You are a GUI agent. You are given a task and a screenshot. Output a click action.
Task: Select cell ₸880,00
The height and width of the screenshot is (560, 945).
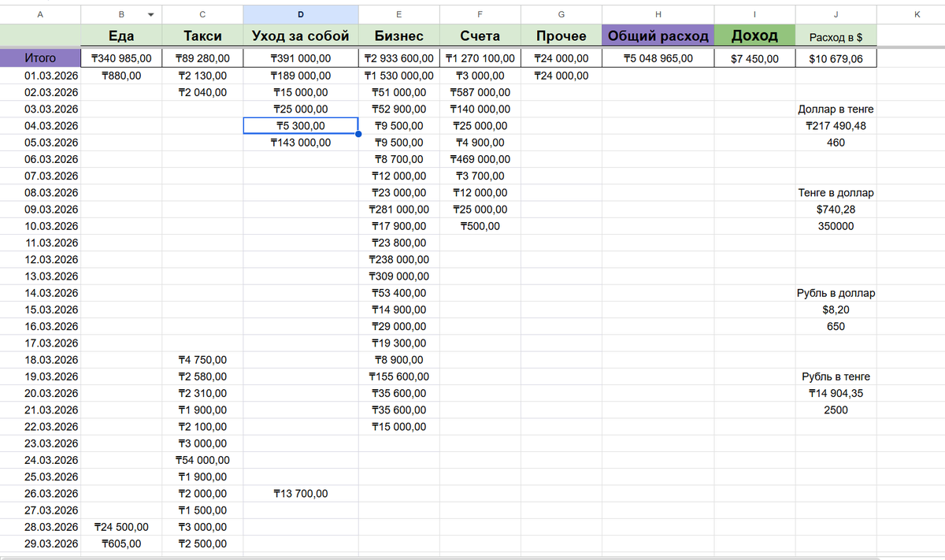point(120,76)
